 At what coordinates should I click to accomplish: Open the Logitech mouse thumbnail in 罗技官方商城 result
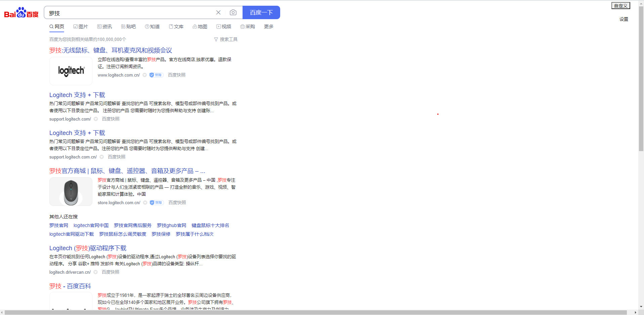tap(71, 191)
